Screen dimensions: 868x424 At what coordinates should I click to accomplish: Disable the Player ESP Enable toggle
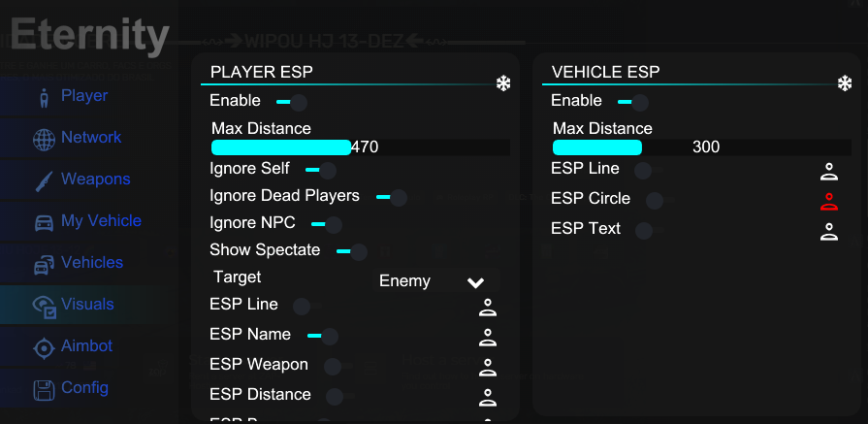point(292,103)
